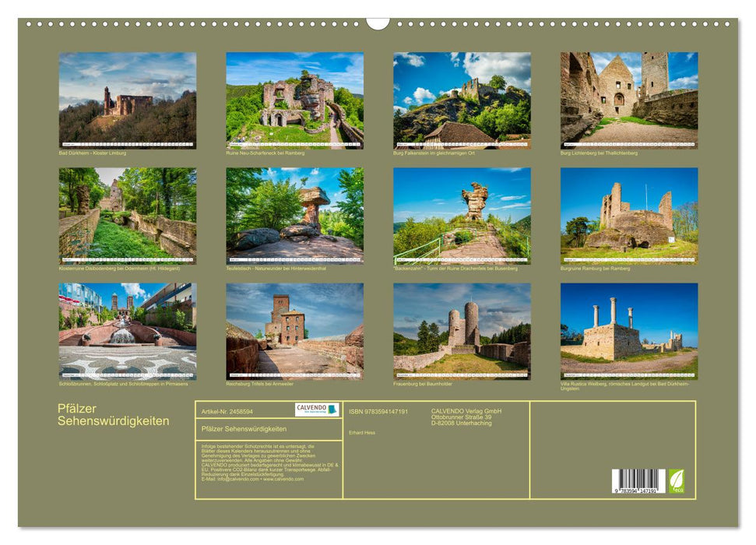Click caption about Turm der Ruine Drachenfels
The height and width of the screenshot is (545, 756).
click(455, 268)
